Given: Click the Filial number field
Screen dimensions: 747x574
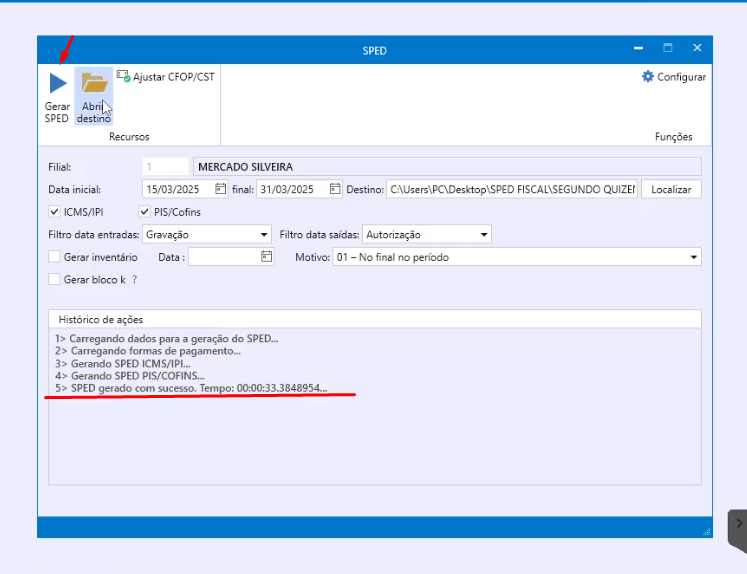Looking at the screenshot, I should [165, 167].
